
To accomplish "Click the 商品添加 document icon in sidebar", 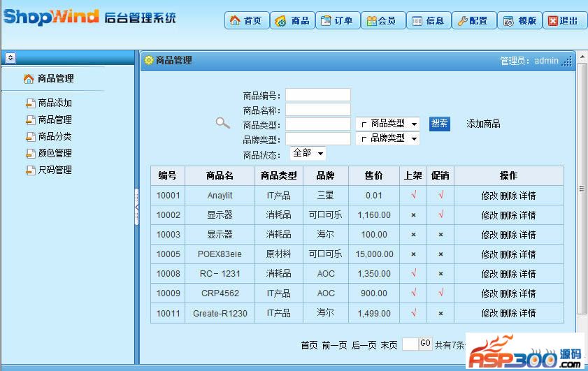I will coord(30,103).
